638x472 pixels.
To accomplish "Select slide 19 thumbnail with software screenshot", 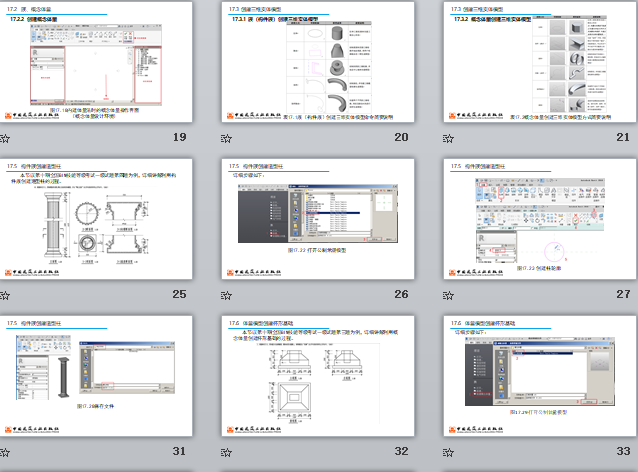I will coord(95,63).
